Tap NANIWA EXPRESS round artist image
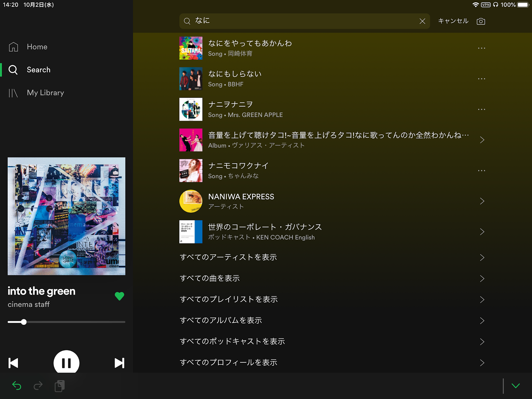 (x=191, y=201)
